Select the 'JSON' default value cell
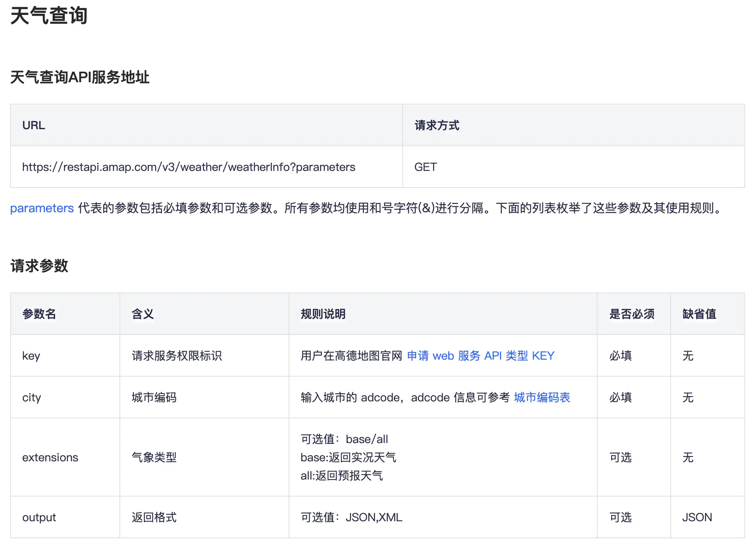 (x=707, y=517)
